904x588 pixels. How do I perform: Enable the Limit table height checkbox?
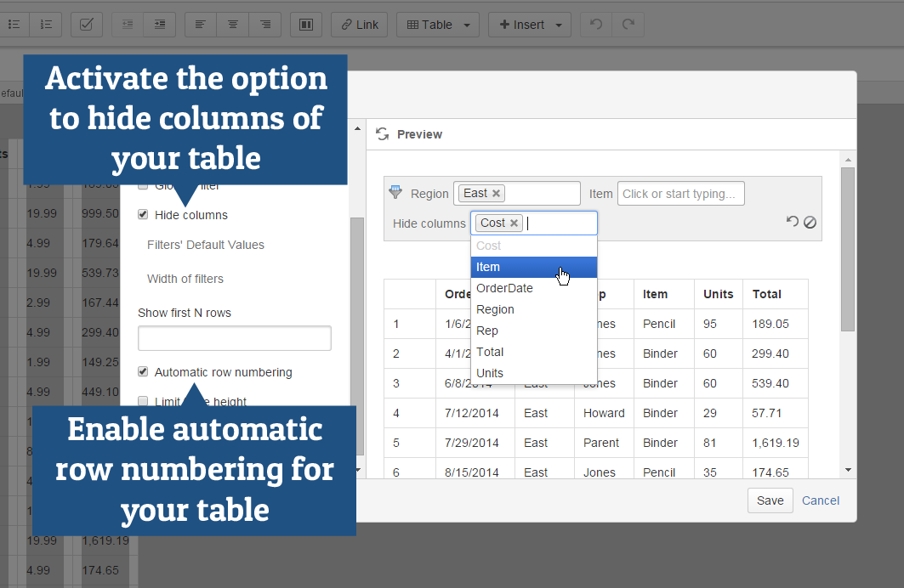pos(143,401)
